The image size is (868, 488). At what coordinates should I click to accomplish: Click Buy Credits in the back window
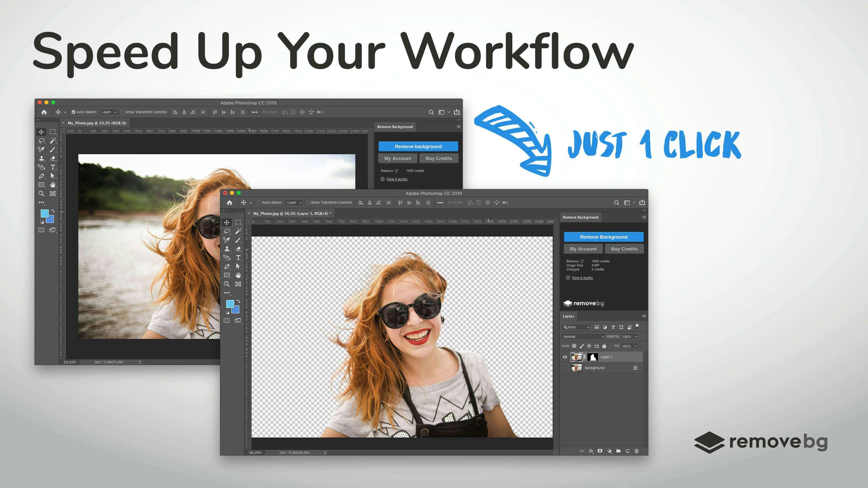(439, 158)
